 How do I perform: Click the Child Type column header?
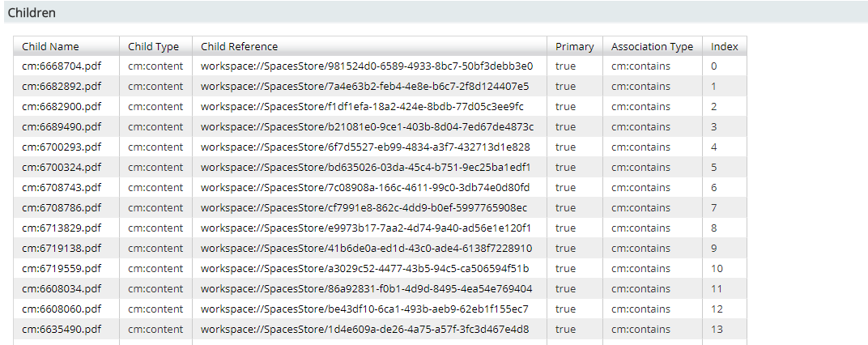click(153, 46)
